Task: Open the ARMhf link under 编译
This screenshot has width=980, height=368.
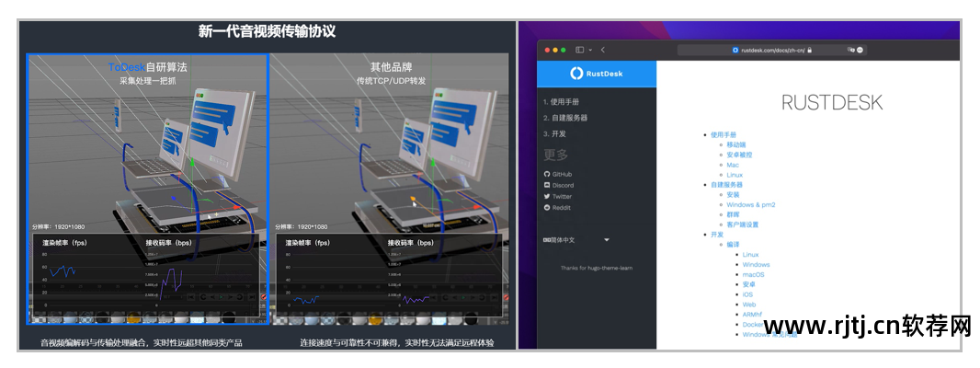Action: (753, 315)
